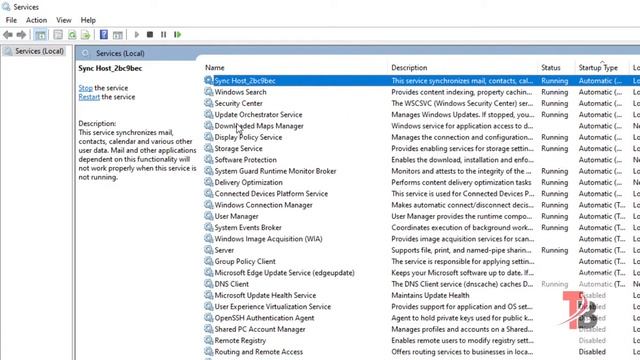Screen dimensions: 640x360
Task: Select the gear icon beside User Manager
Action: (x=209, y=216)
